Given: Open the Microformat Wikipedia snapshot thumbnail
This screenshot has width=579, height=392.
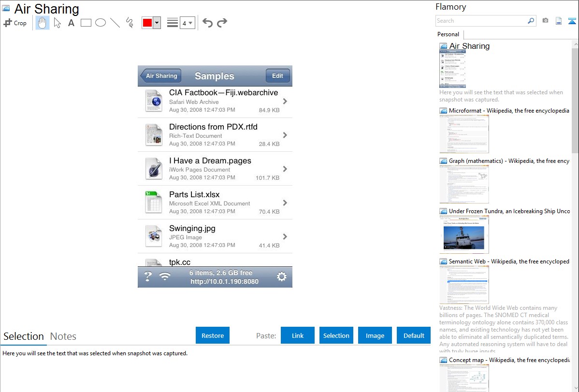Looking at the screenshot, I should tap(464, 134).
